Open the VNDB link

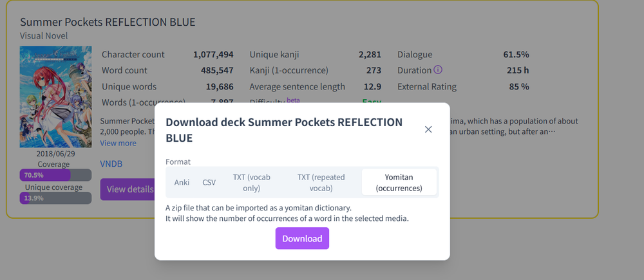pos(111,164)
